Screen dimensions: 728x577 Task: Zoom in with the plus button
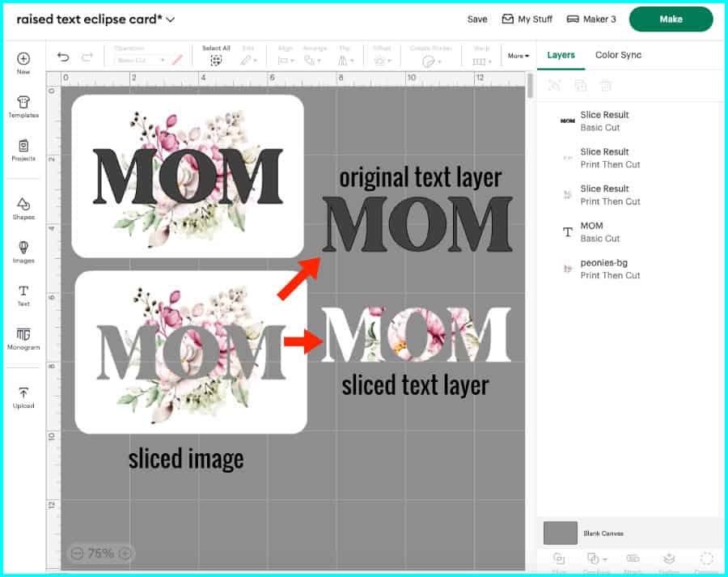125,554
